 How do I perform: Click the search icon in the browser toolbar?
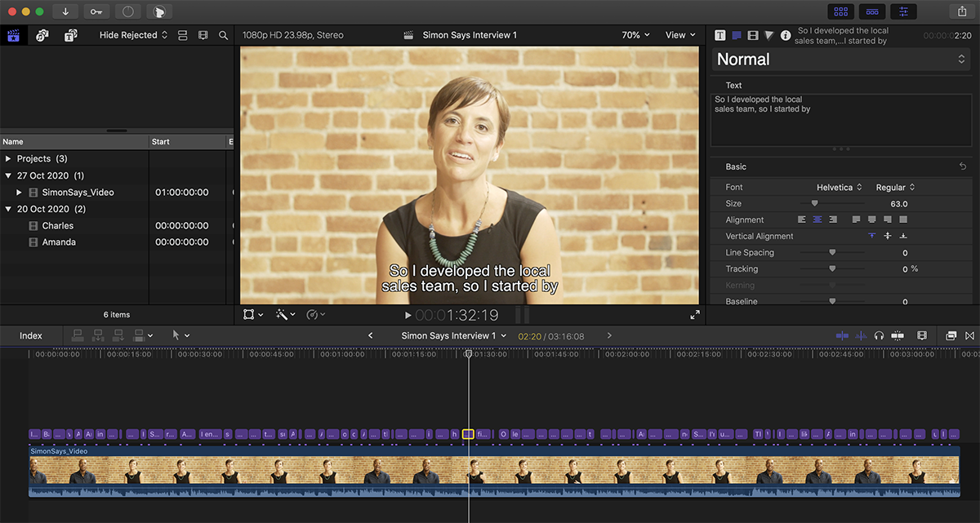(x=223, y=35)
